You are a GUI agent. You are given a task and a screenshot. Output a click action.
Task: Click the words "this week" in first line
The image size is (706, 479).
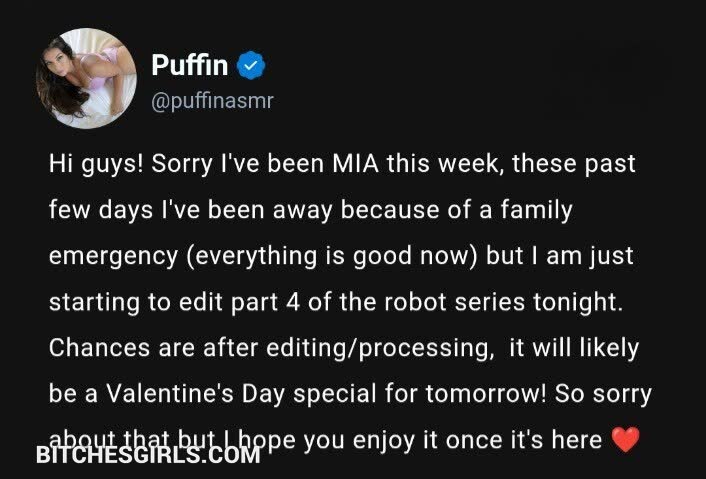coord(430,163)
